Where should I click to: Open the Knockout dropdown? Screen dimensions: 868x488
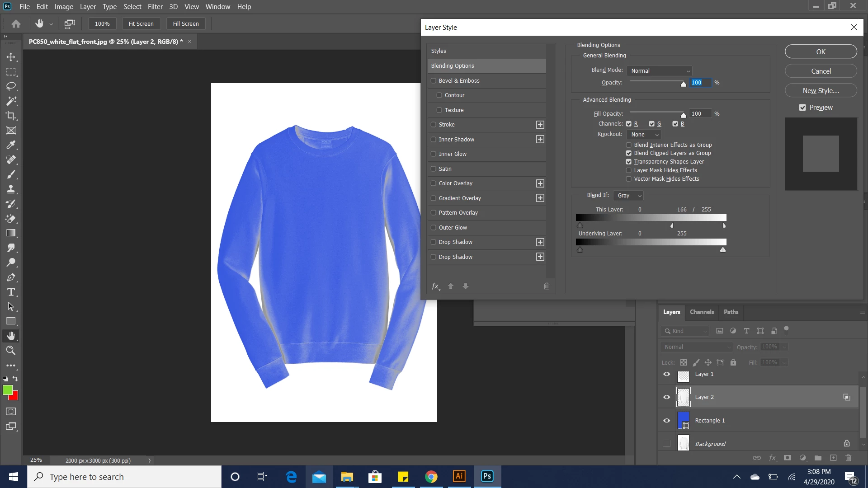coord(644,135)
